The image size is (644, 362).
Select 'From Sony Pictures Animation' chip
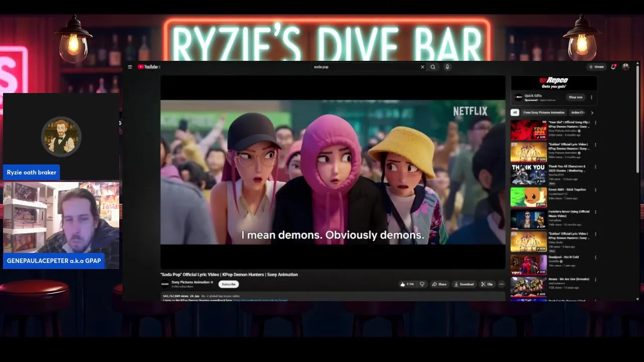click(x=544, y=113)
